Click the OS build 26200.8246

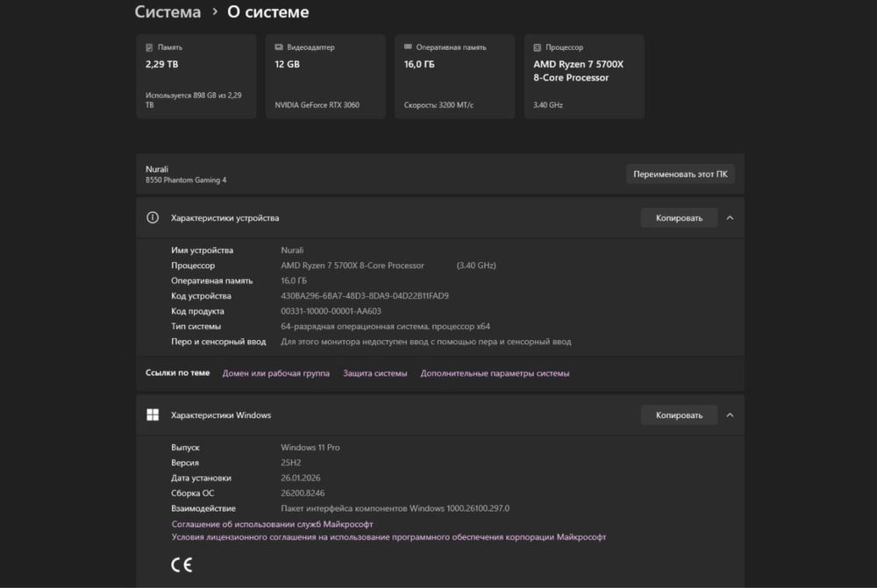coord(303,493)
